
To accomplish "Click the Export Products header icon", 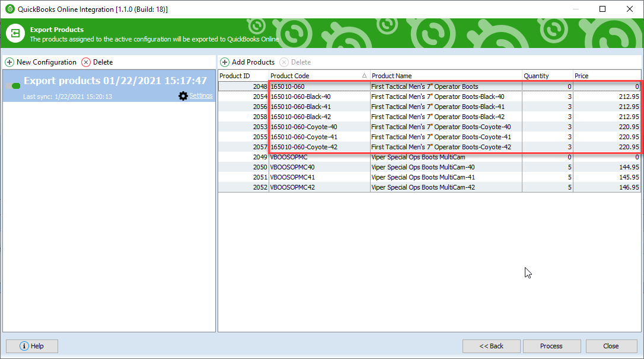I will point(15,33).
